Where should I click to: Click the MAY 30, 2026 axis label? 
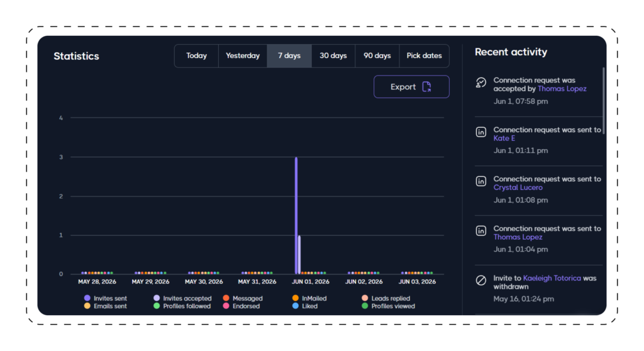pyautogui.click(x=204, y=282)
